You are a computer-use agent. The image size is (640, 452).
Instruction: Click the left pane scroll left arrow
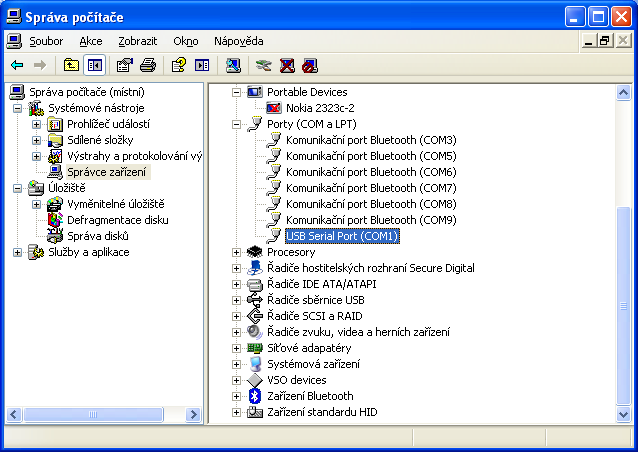pyautogui.click(x=14, y=415)
